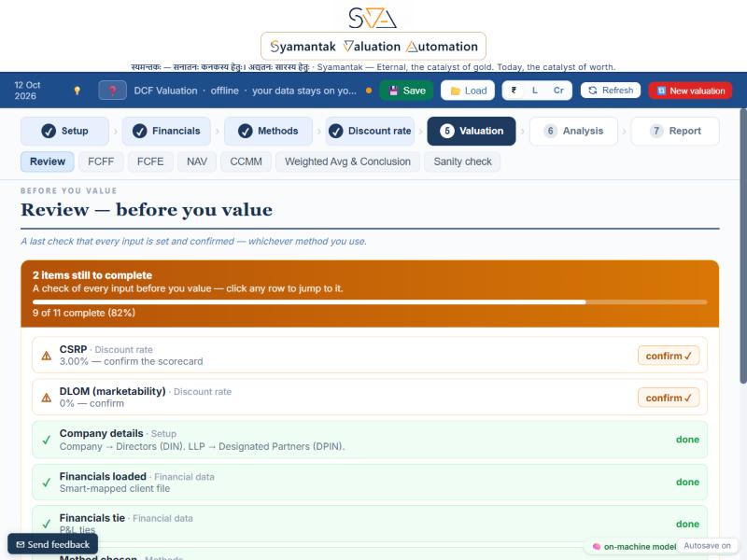Screen dimensions: 747x560
Task: Open the FCFF sub-tab
Action: [x=101, y=161]
